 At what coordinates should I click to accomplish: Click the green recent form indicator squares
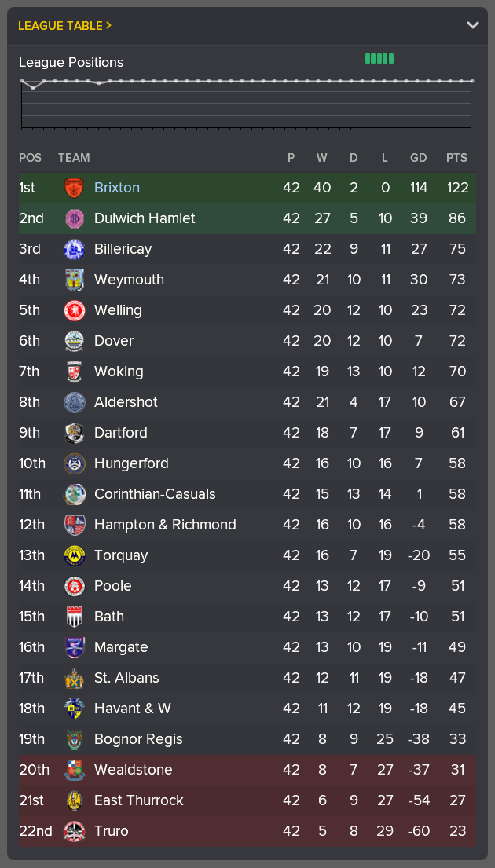point(379,58)
